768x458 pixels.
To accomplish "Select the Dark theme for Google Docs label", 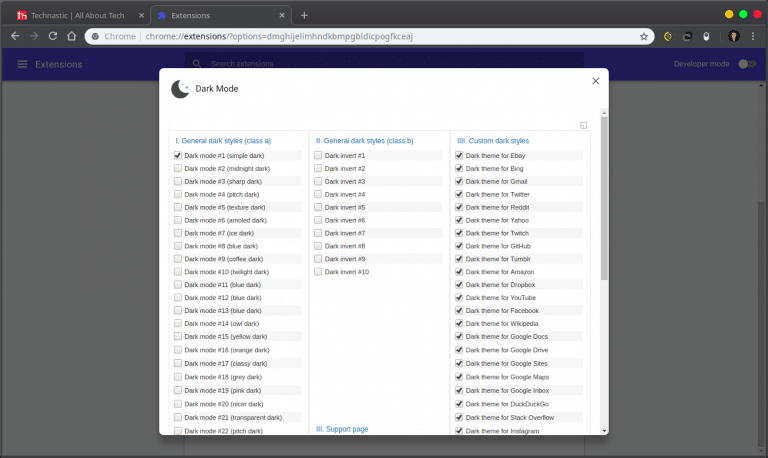I will click(506, 337).
